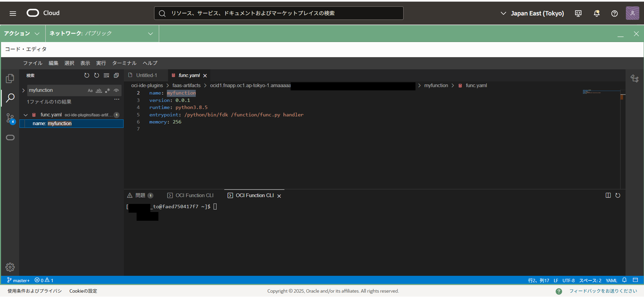Click the master+ git branch indicator
The image size is (644, 298).
coord(18,280)
